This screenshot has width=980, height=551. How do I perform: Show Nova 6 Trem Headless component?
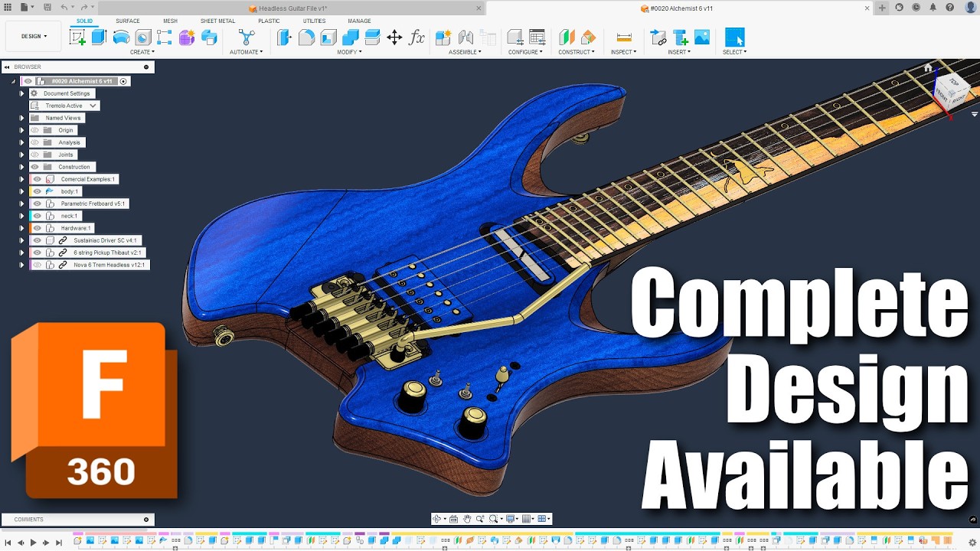pos(37,265)
